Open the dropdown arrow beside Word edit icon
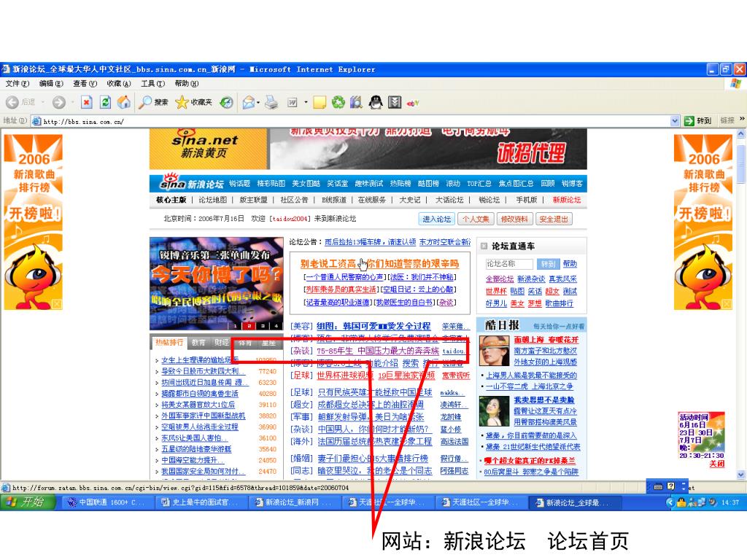 [x=306, y=102]
